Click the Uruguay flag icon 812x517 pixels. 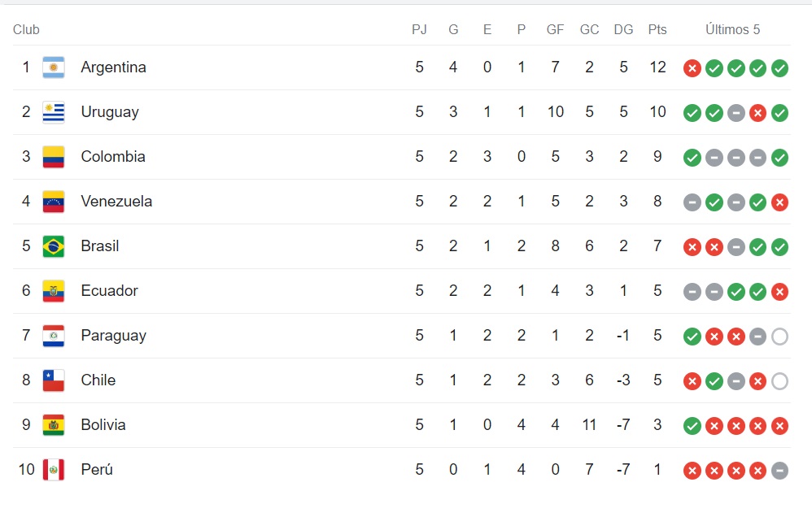[54, 112]
